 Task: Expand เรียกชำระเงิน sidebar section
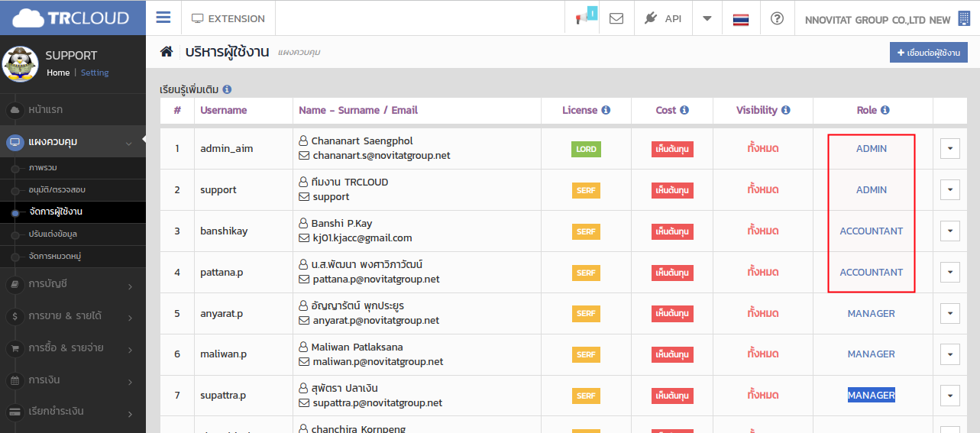click(x=73, y=411)
